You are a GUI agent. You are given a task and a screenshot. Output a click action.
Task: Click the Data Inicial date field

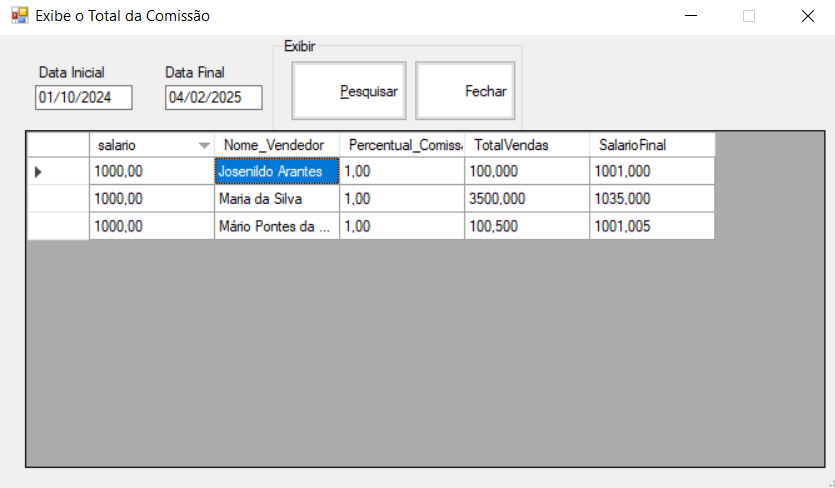point(83,97)
